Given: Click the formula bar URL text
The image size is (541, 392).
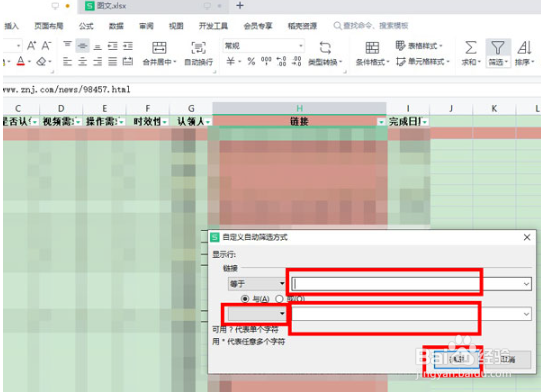Looking at the screenshot, I should [x=66, y=90].
